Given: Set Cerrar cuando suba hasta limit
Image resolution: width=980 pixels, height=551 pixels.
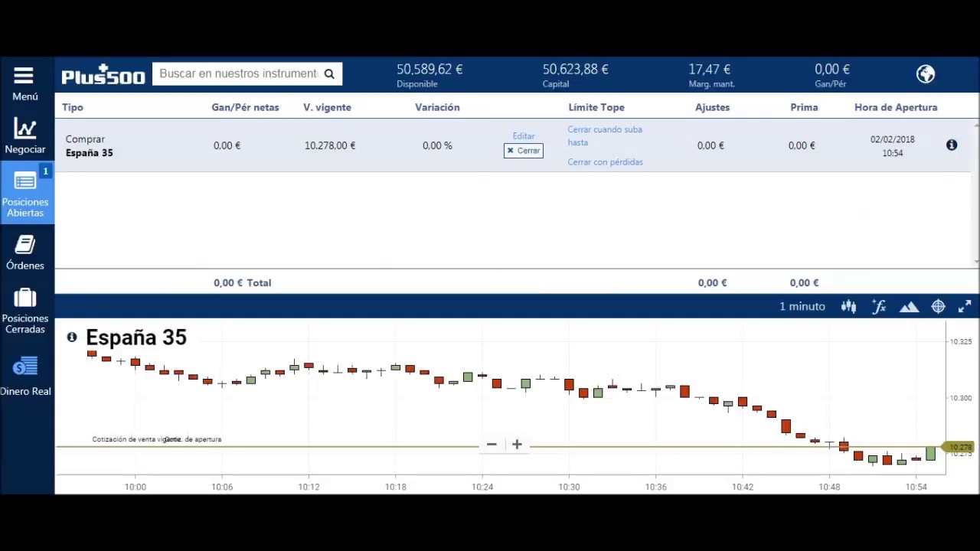Looking at the screenshot, I should click(605, 135).
